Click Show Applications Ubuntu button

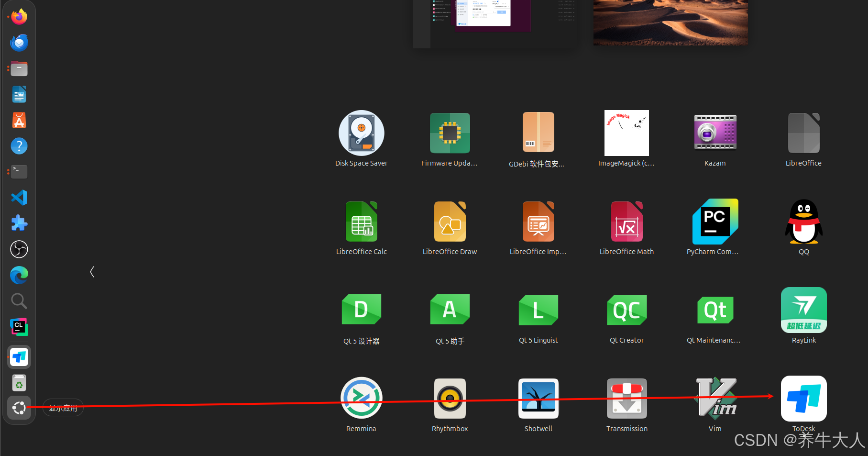pos(19,408)
